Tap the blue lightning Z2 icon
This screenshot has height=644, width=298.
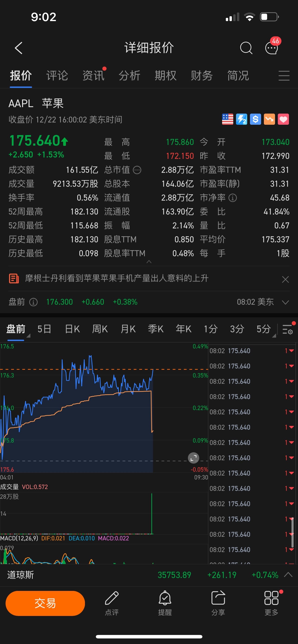pos(241,119)
